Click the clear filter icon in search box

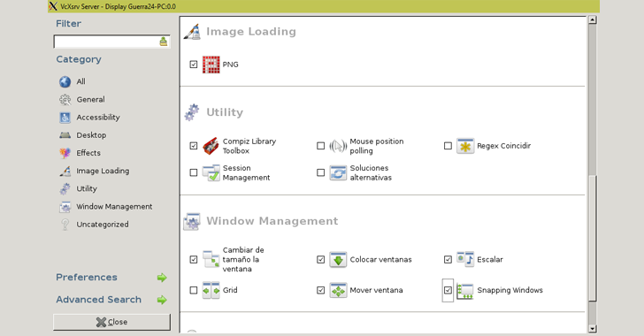pyautogui.click(x=164, y=42)
